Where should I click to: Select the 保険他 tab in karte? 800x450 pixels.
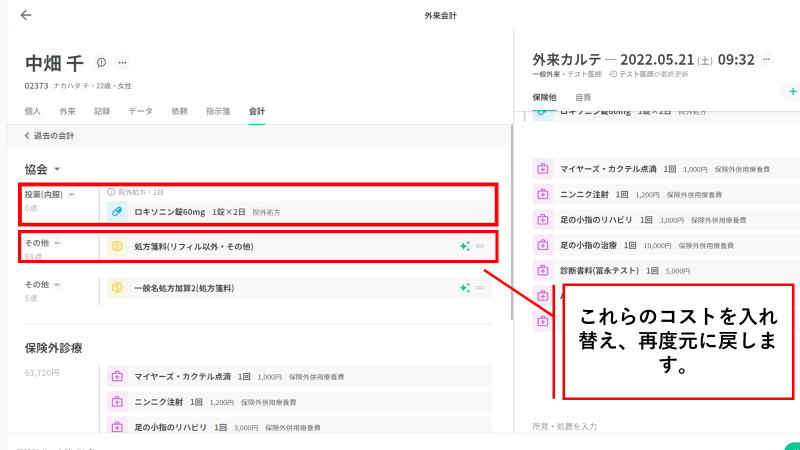click(x=544, y=97)
